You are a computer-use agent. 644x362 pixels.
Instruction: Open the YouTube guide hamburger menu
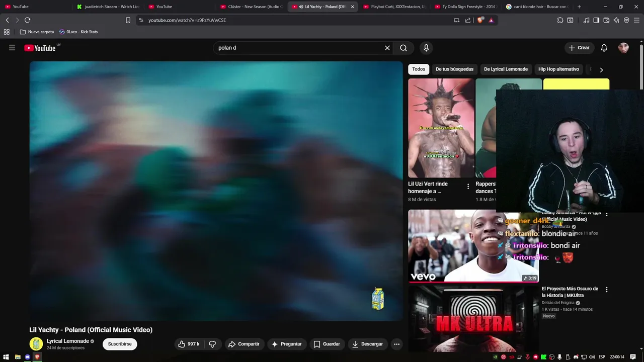[12, 48]
